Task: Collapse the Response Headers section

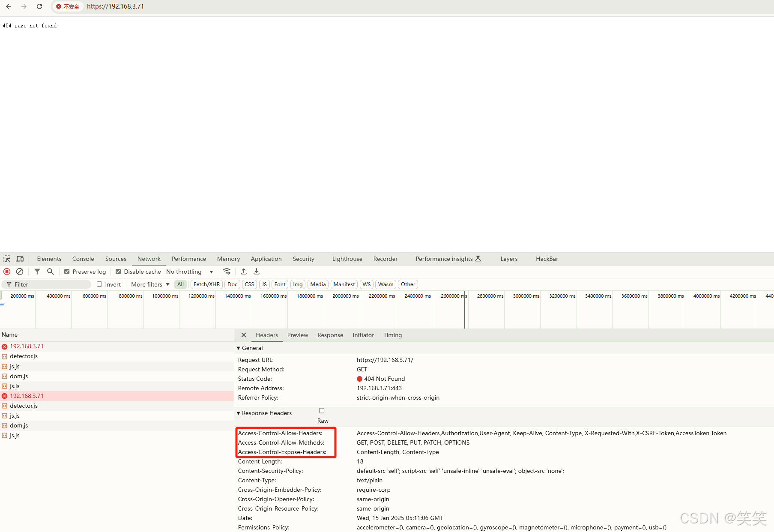Action: [239, 413]
